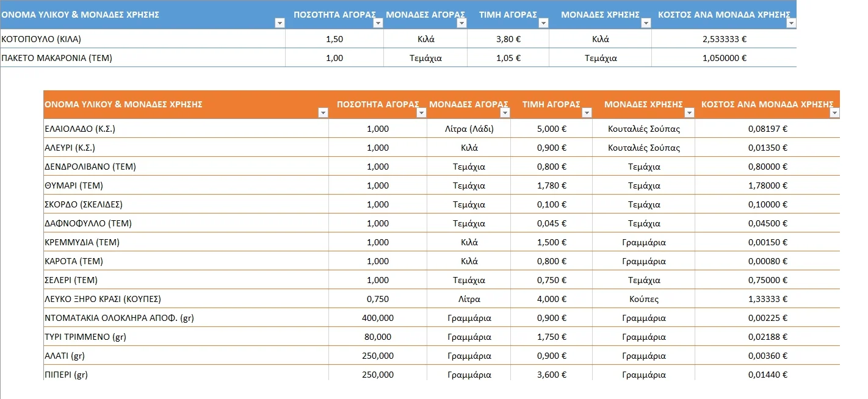Select the 3,80 € price cell
Viewport: 868px width, 399px height.
click(508, 39)
